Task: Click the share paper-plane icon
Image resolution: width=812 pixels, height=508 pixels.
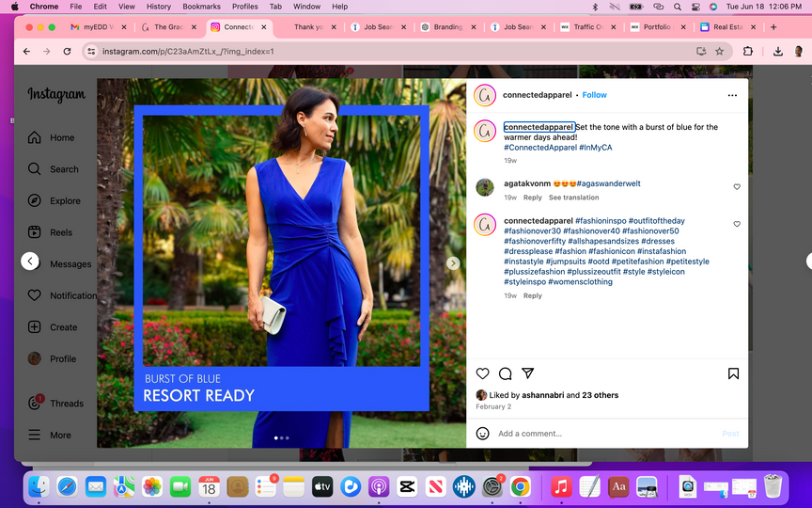Action: 528,373
